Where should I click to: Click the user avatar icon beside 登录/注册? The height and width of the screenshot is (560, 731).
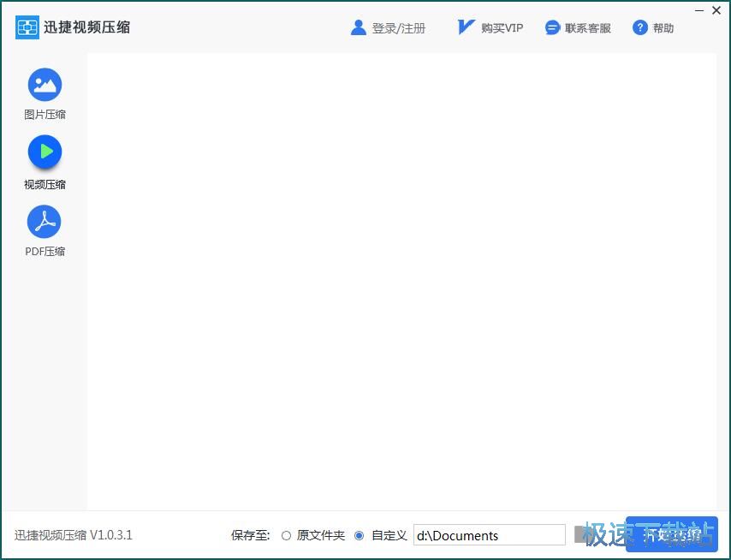tap(358, 27)
